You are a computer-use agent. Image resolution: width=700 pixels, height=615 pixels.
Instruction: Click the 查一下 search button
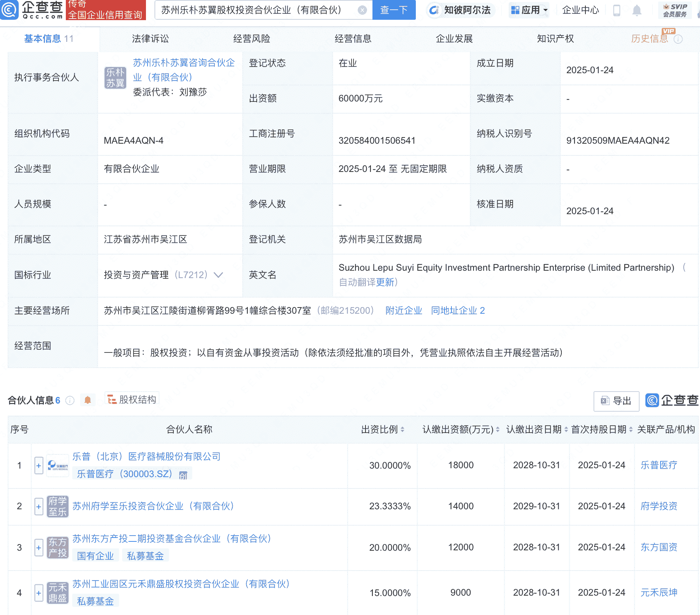pyautogui.click(x=394, y=10)
